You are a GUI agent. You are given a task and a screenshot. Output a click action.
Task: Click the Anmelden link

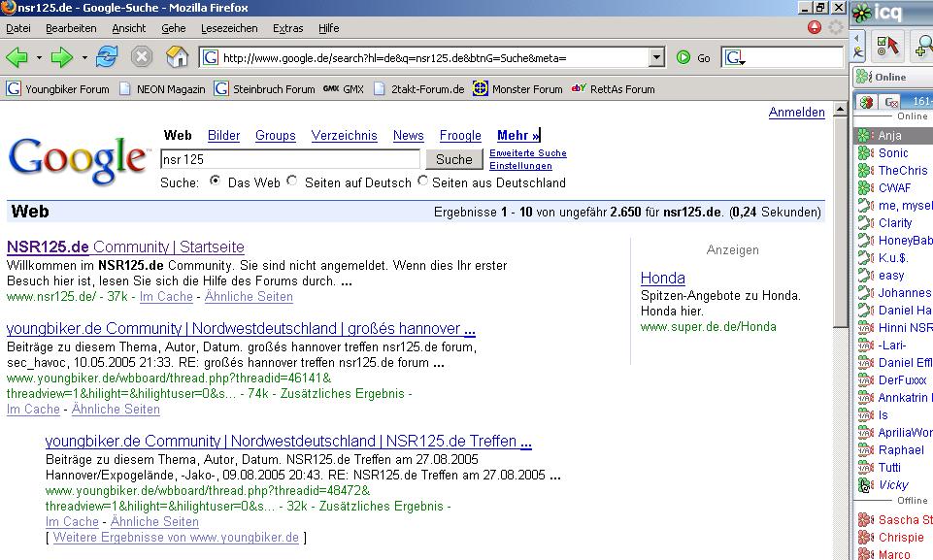click(797, 112)
